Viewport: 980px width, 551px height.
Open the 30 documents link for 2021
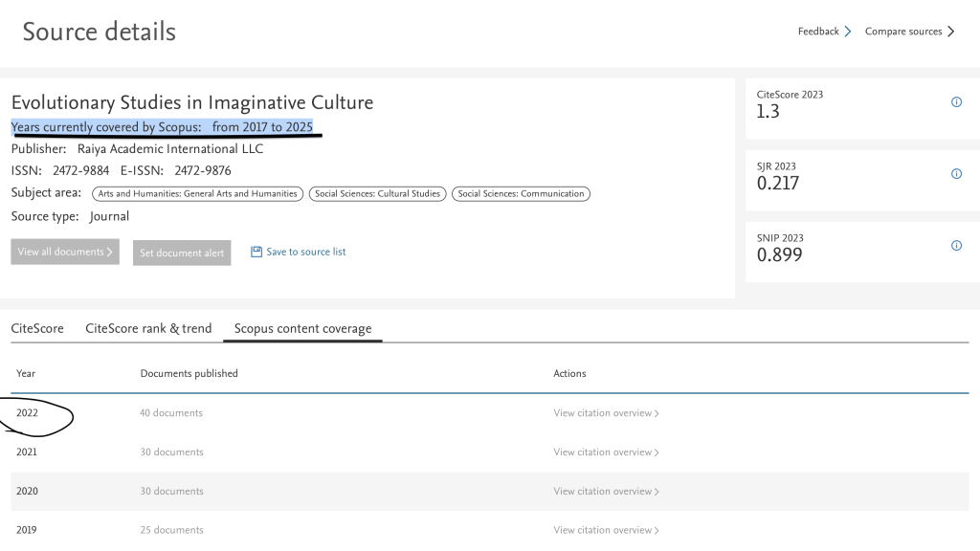pyautogui.click(x=171, y=452)
